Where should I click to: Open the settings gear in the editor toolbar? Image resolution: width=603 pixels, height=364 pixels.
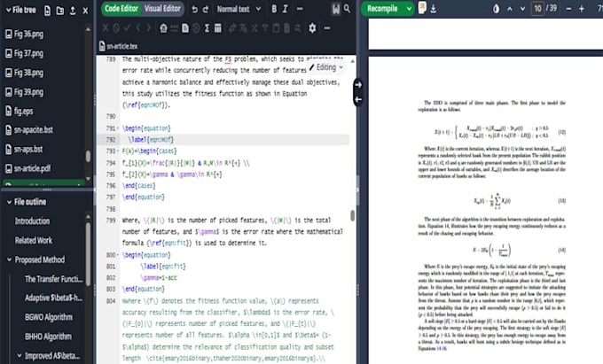312,27
